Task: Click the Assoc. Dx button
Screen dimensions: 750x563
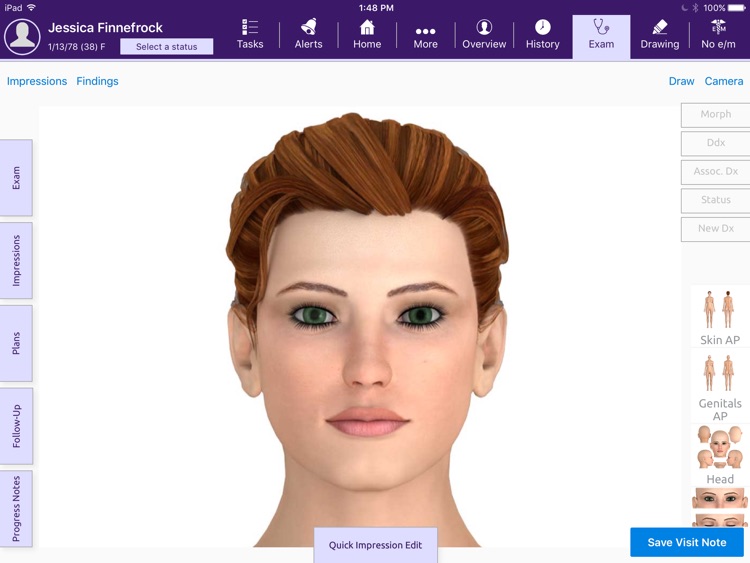Action: coord(716,171)
